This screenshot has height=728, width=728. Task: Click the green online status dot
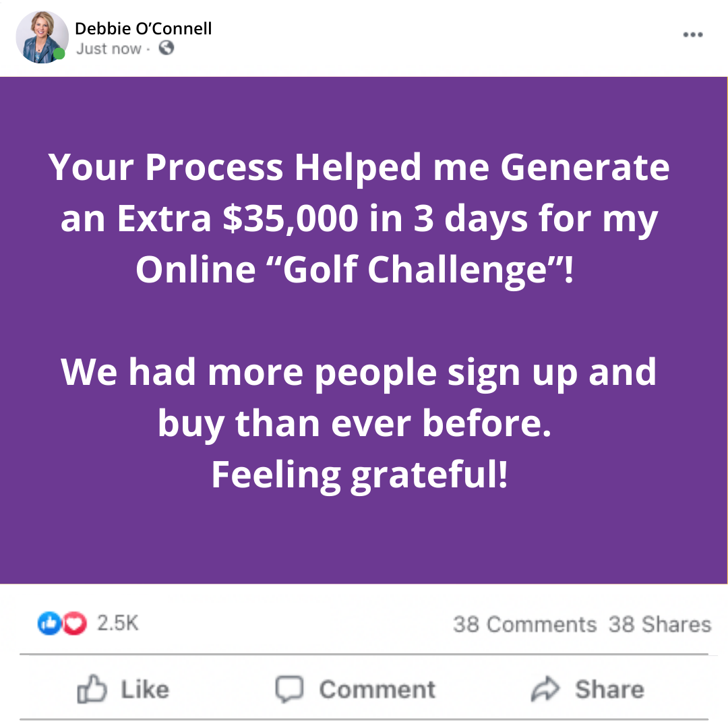(x=59, y=54)
